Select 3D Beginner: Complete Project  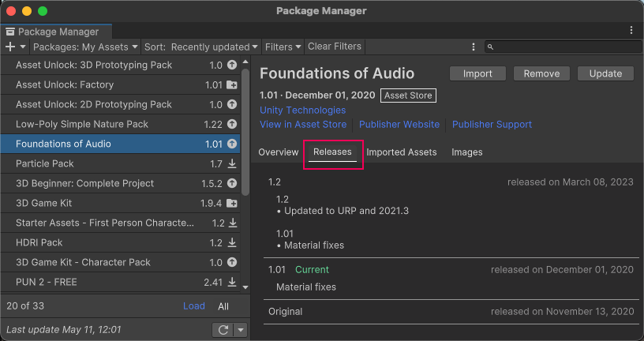point(120,183)
